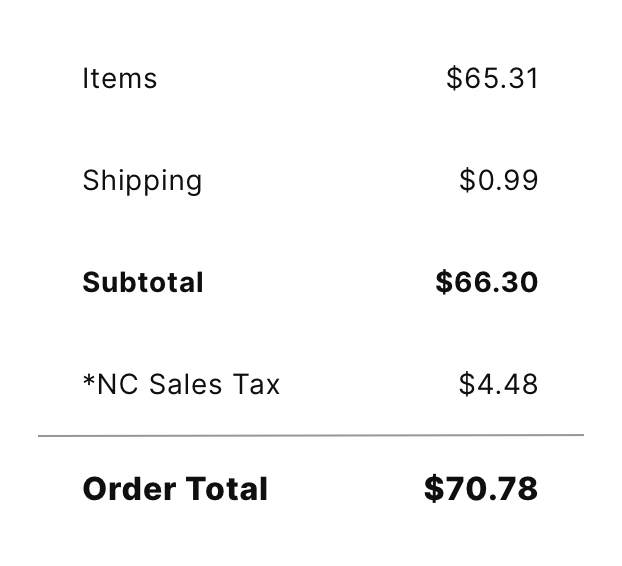The image size is (622, 566).
Task: Click the Shipping label
Action: tap(142, 181)
